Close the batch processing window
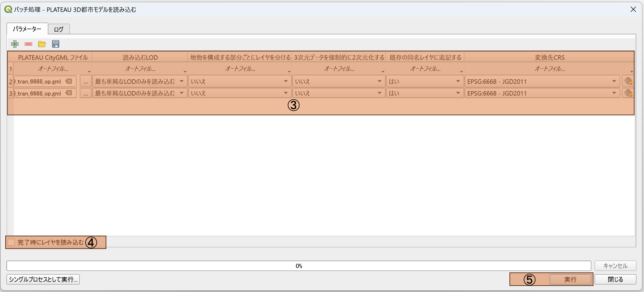Screen dimensions: 644x292 click(x=633, y=9)
